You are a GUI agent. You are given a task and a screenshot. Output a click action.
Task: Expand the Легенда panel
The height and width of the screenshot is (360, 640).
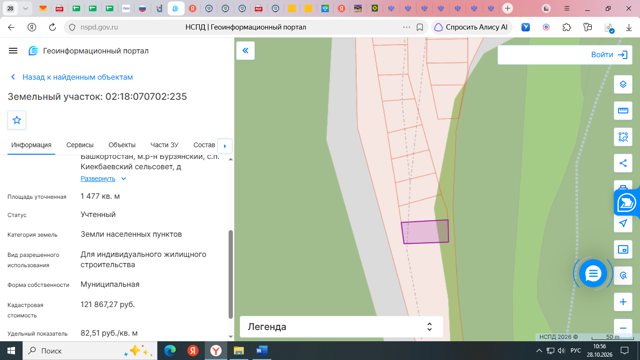pyautogui.click(x=341, y=327)
